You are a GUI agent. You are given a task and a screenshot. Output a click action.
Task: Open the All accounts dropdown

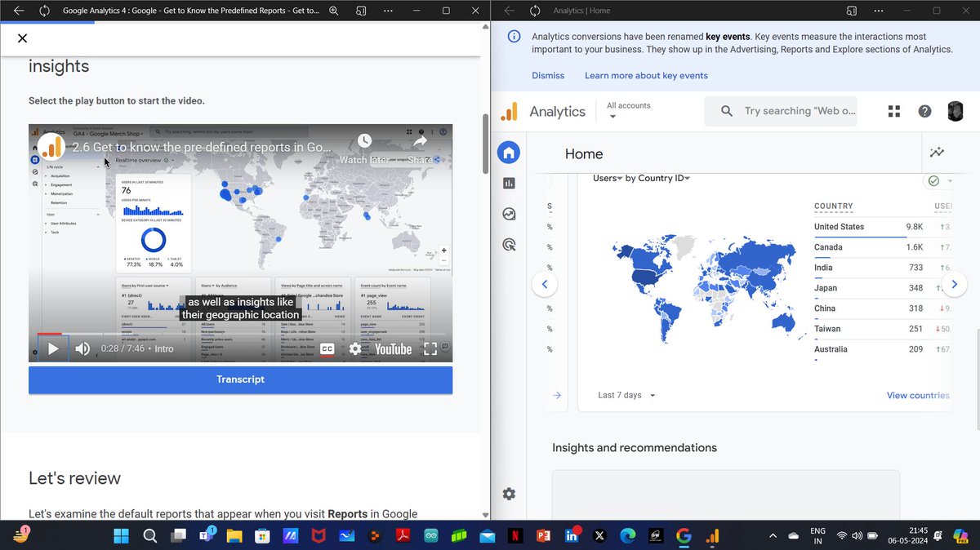coord(629,111)
